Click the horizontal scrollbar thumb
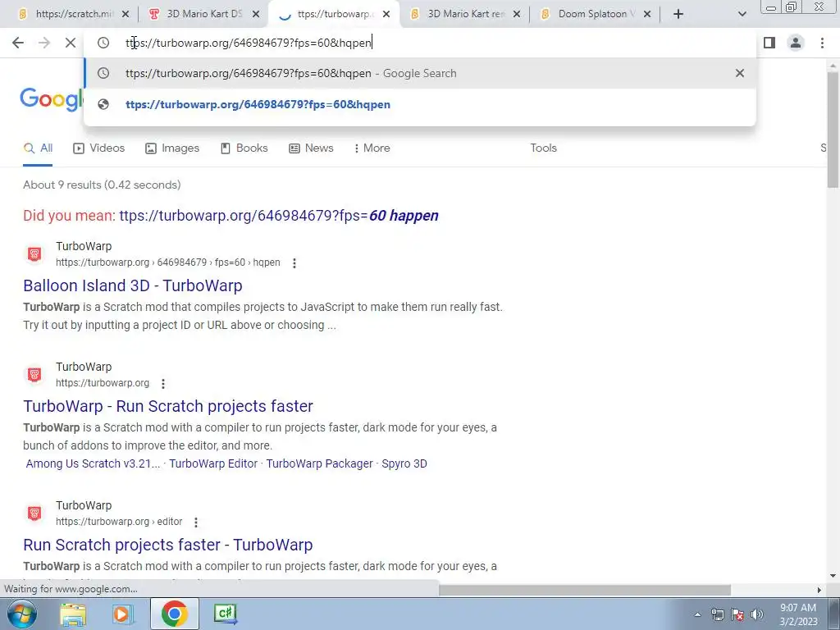The image size is (840, 630). pyautogui.click(x=585, y=590)
